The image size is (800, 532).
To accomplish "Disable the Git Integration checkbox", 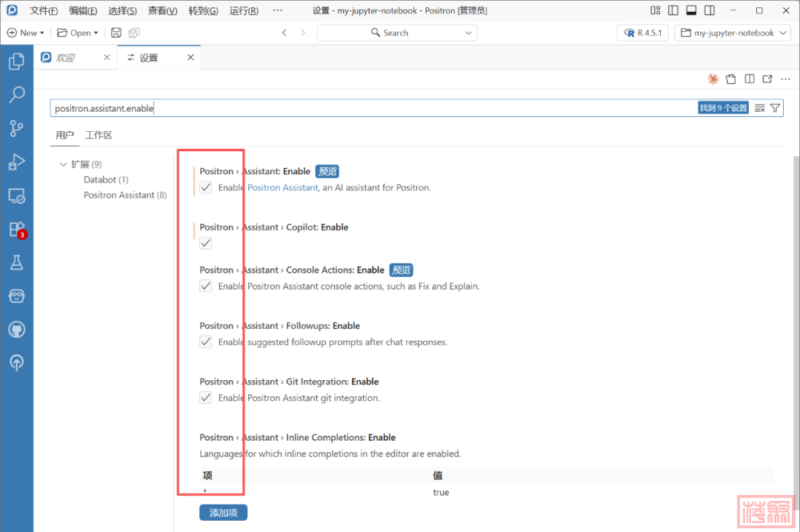I will pyautogui.click(x=206, y=398).
